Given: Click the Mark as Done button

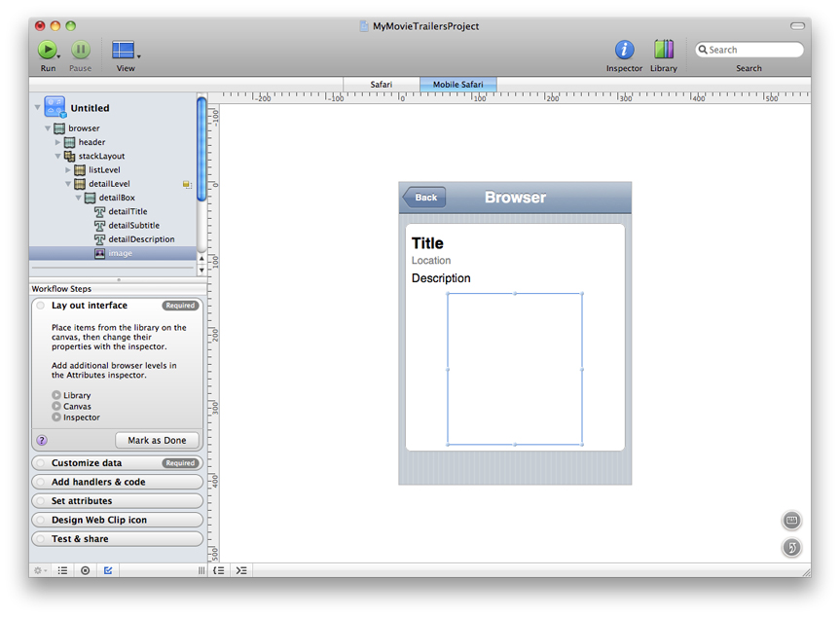Looking at the screenshot, I should pos(157,440).
